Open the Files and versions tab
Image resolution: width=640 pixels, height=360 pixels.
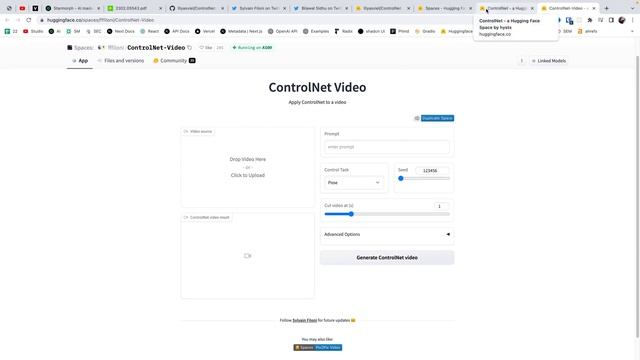coord(120,61)
